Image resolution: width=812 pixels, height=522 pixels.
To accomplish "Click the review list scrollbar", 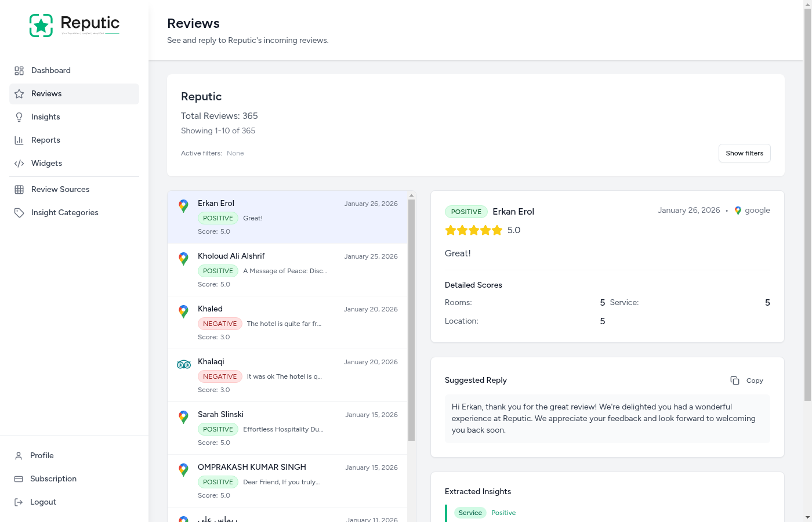I will click(412, 319).
